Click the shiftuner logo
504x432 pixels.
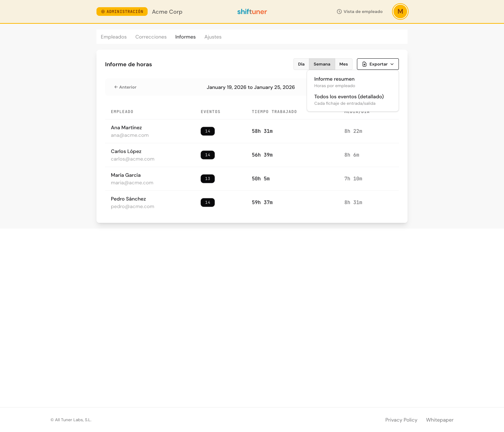252,12
